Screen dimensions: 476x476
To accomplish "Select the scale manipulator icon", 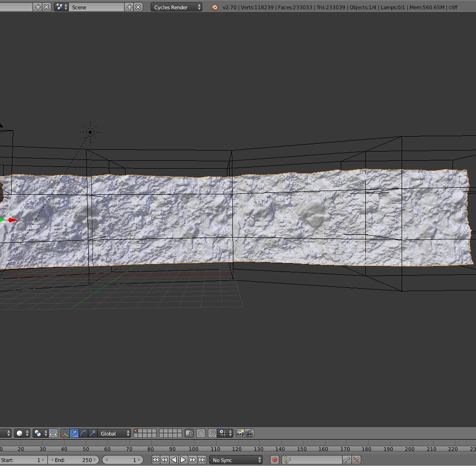I will [x=93, y=433].
